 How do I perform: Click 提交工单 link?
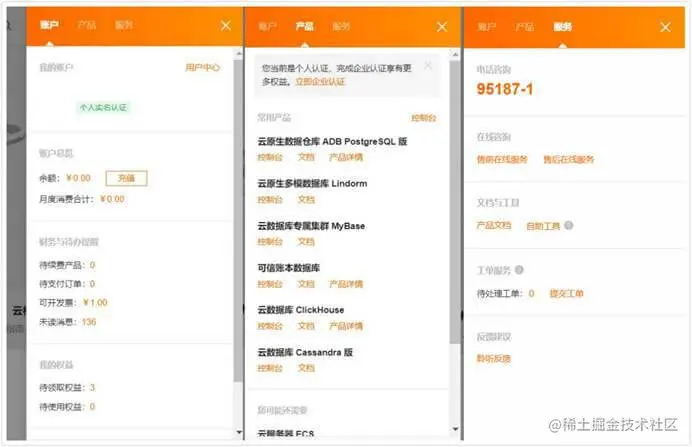coord(566,293)
